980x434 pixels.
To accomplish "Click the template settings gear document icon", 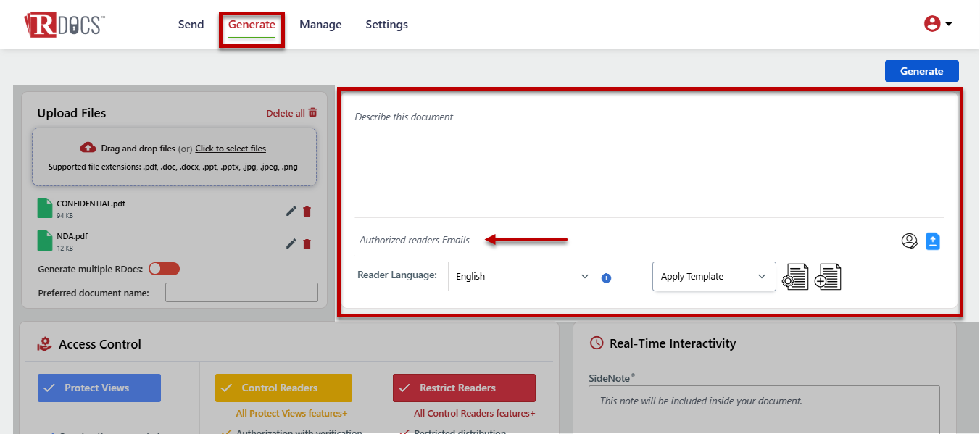I will pyautogui.click(x=795, y=277).
